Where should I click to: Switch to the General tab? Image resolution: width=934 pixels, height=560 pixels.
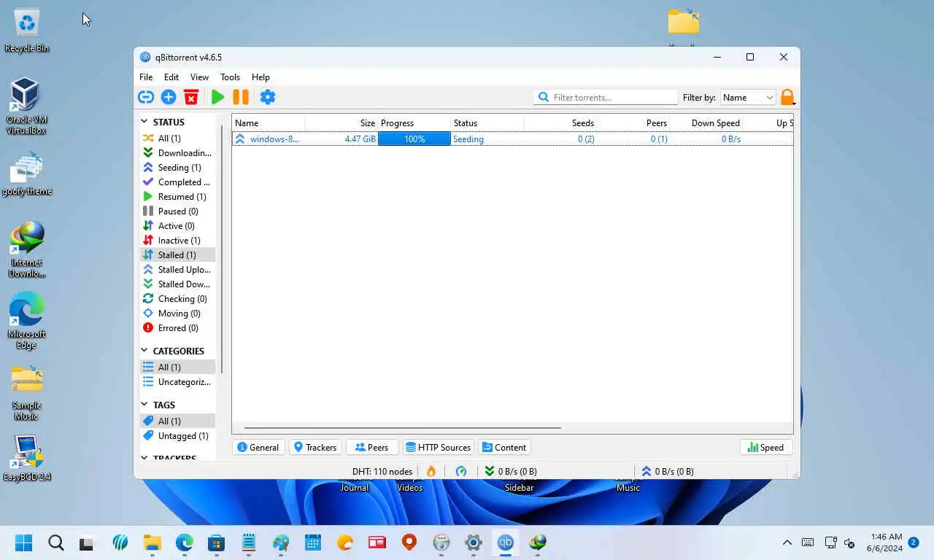(258, 447)
